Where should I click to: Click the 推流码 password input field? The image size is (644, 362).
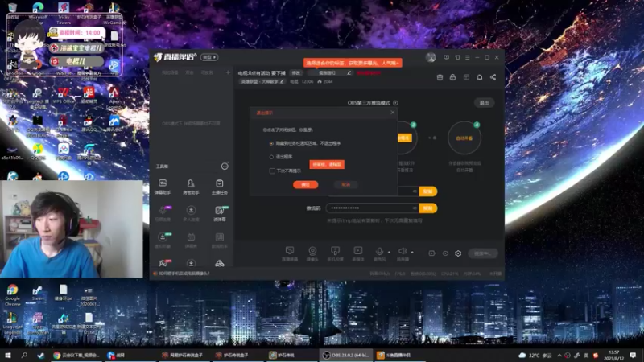point(372,208)
